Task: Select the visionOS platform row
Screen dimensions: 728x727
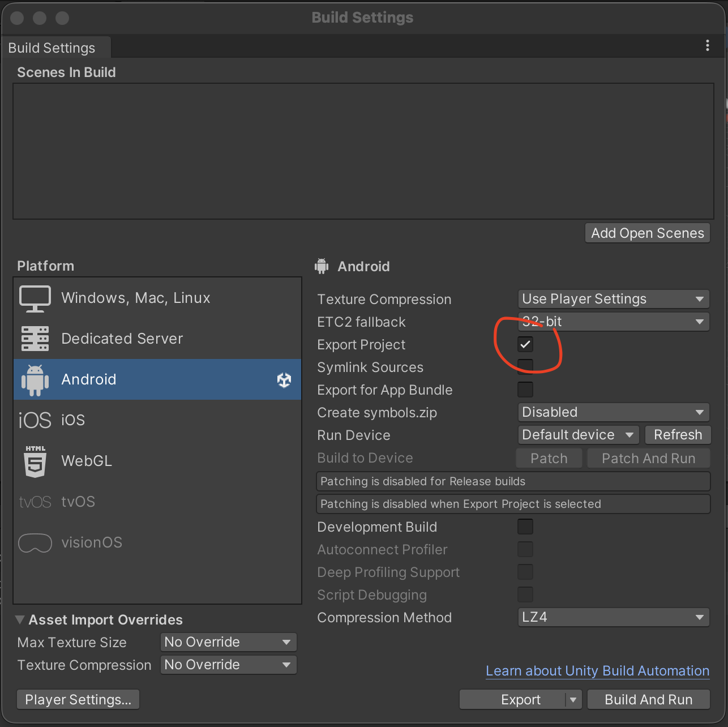Action: point(157,542)
